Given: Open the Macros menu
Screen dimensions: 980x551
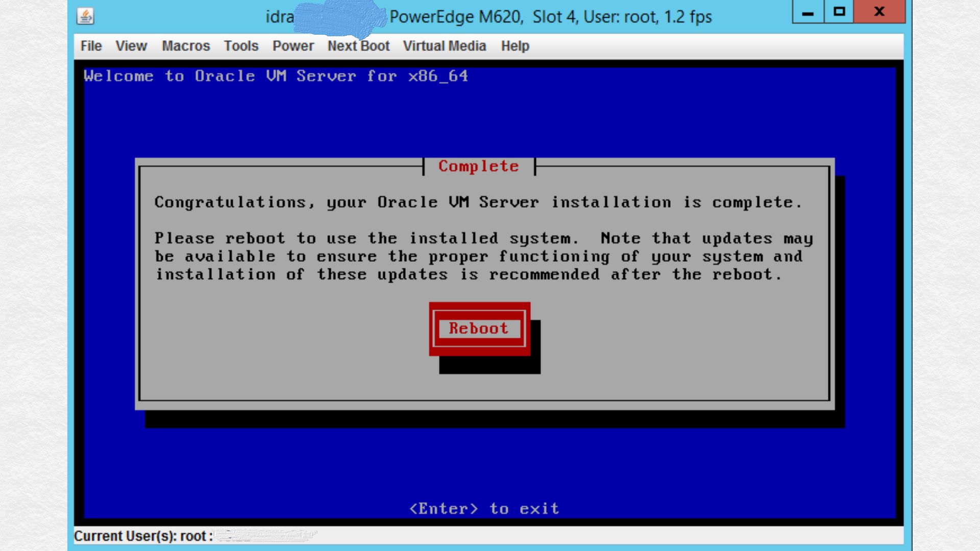Looking at the screenshot, I should [186, 46].
